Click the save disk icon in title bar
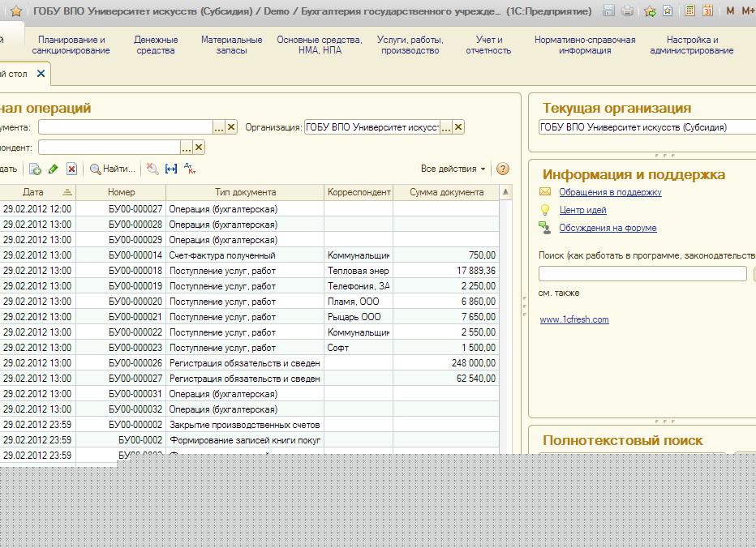This screenshot has height=548, width=756. 609,11
